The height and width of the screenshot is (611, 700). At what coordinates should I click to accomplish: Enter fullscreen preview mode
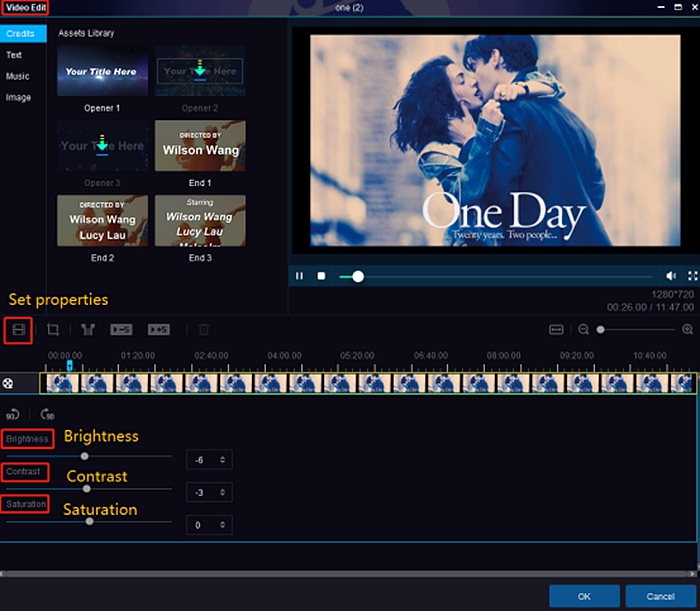[692, 276]
